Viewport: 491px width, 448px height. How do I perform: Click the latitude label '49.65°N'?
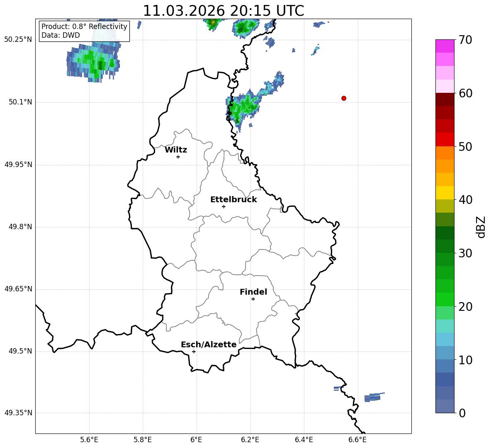tap(18, 288)
